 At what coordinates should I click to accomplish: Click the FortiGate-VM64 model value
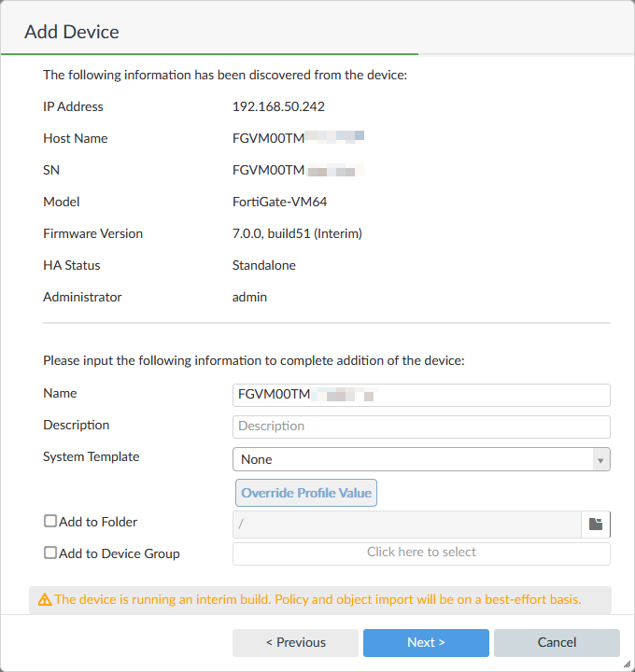click(x=279, y=202)
